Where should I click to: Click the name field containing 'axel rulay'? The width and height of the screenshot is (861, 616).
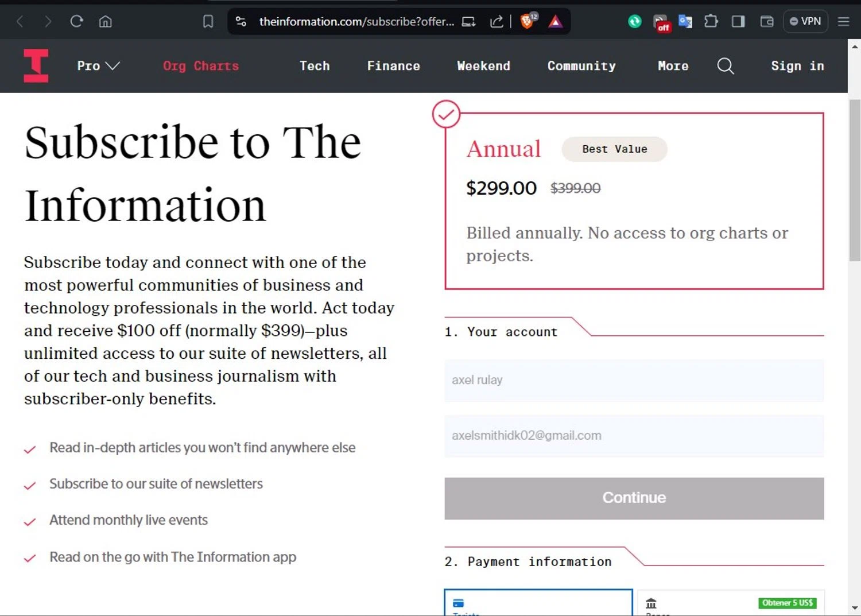tap(634, 380)
